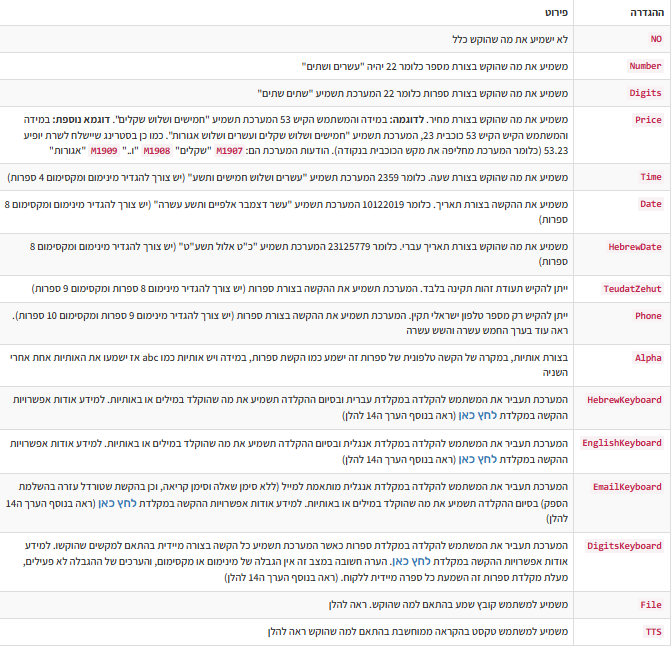This screenshot has height=649, width=672.
Task: Select the 'Alpha' definition label
Action: click(x=648, y=358)
